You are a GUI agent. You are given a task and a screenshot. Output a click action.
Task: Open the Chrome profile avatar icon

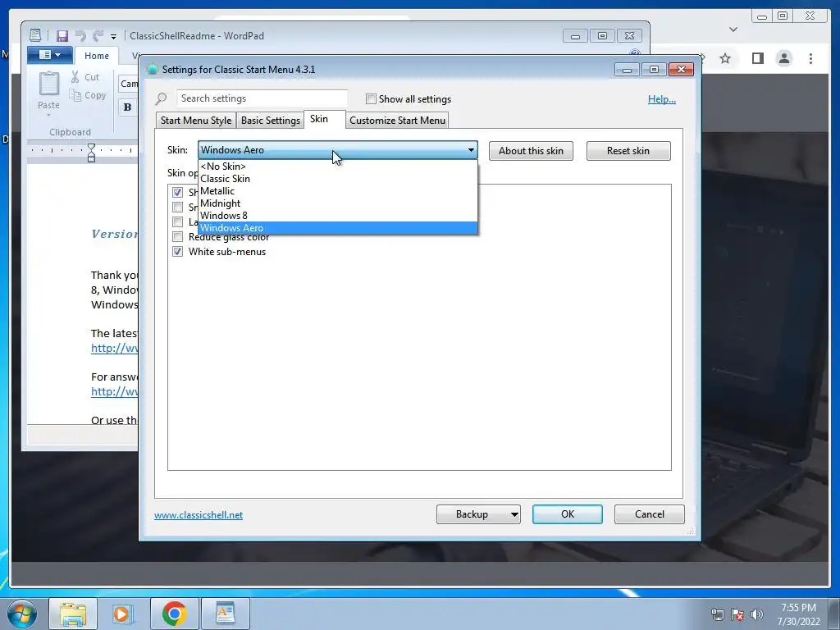(x=784, y=58)
